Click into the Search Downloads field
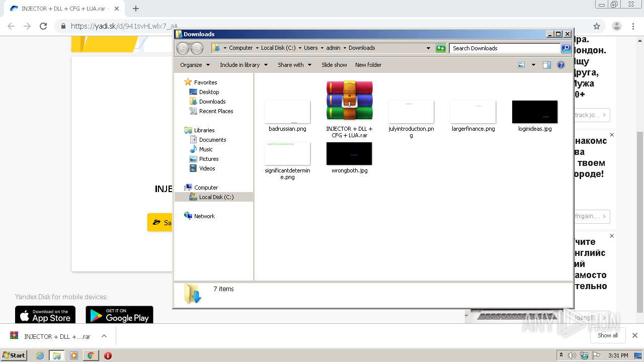Image resolution: width=644 pixels, height=362 pixels. [505, 48]
